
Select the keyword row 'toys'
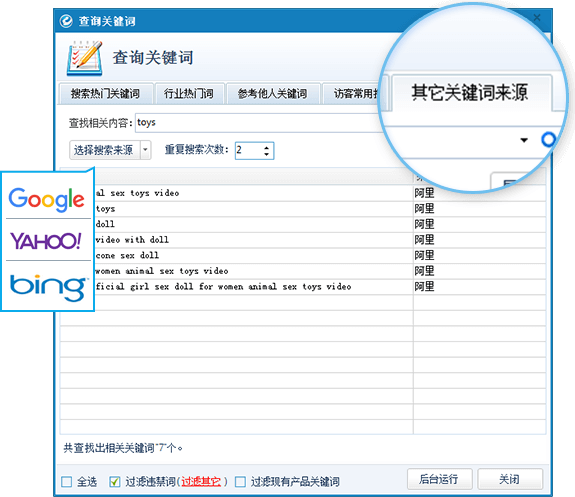point(303,209)
